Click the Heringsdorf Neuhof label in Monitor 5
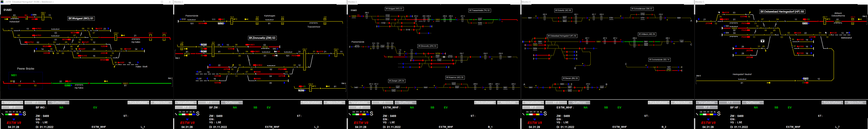 (x=742, y=74)
